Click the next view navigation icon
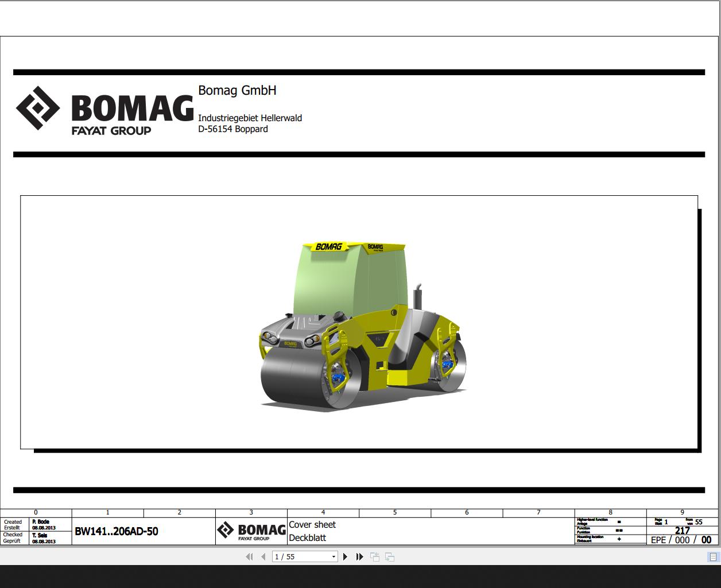The image size is (721, 588). tap(390, 556)
